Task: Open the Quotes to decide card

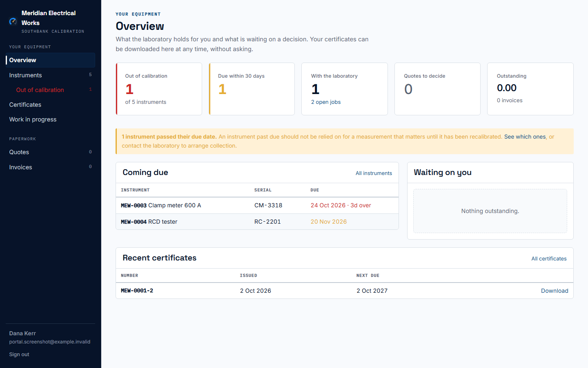Action: coord(437,89)
